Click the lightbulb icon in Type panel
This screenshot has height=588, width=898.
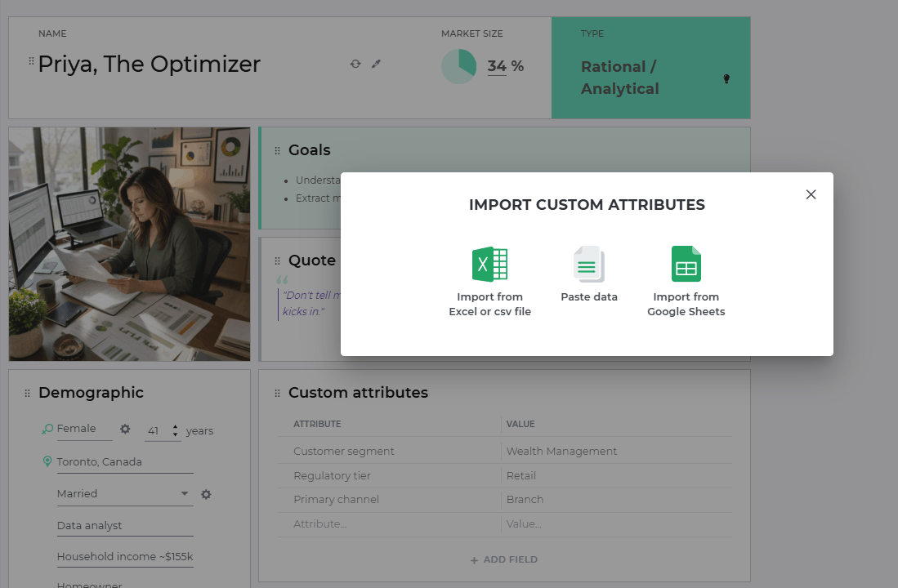pyautogui.click(x=726, y=79)
